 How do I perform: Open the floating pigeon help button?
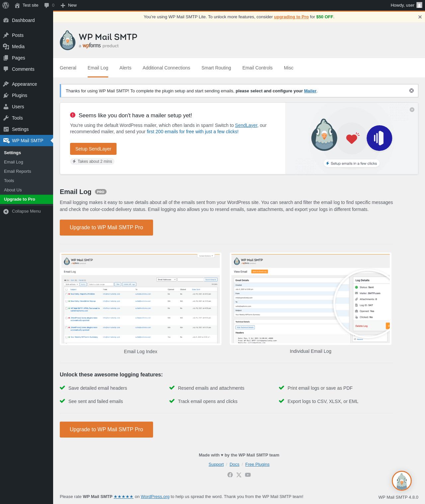point(402,481)
